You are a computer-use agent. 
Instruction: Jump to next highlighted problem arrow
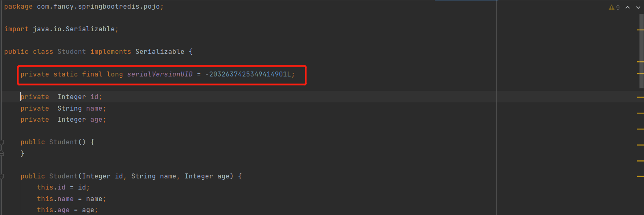(x=638, y=7)
